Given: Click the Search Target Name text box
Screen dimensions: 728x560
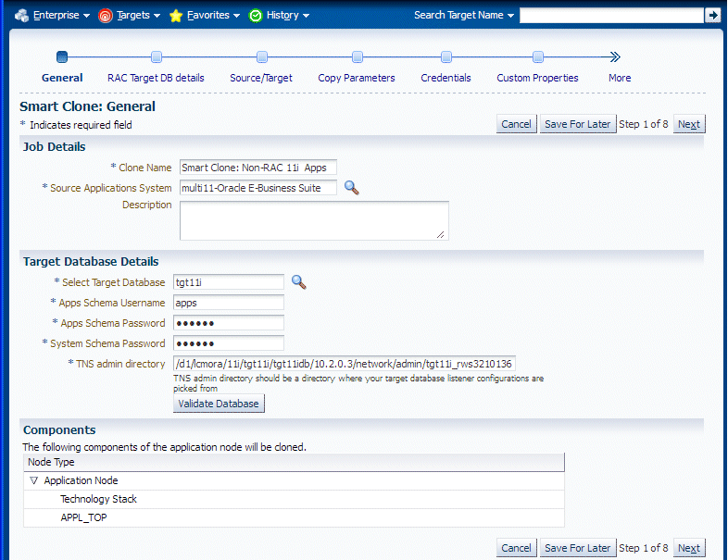Looking at the screenshot, I should pyautogui.click(x=611, y=16).
